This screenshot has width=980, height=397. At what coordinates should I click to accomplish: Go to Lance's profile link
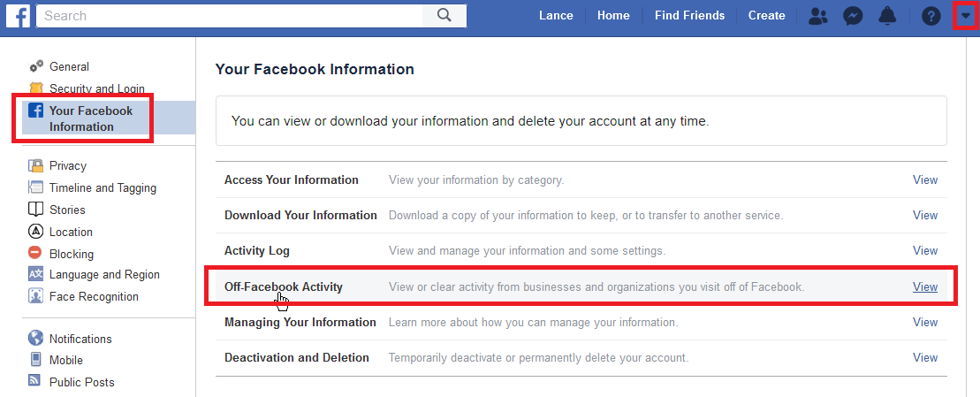[x=556, y=15]
